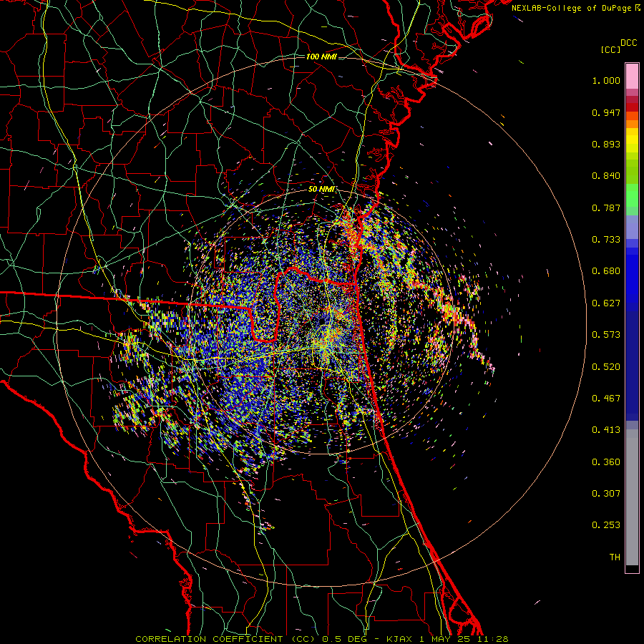Click the 1.000 legend value

(x=606, y=80)
